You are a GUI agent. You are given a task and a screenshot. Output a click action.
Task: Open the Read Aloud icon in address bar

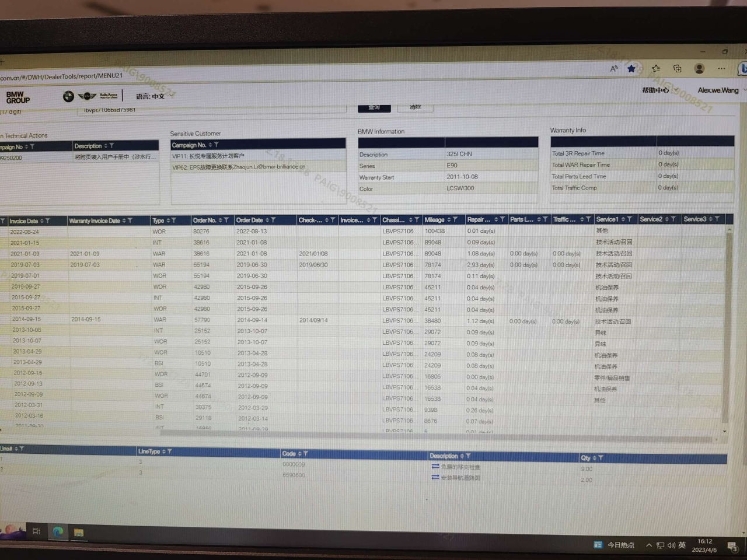[614, 69]
